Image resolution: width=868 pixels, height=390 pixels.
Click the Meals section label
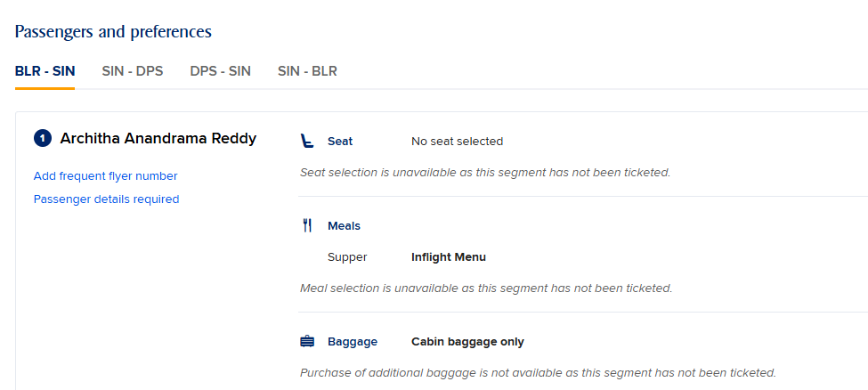click(344, 226)
